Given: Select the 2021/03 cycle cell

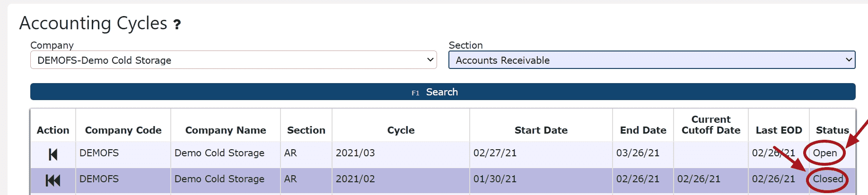Looking at the screenshot, I should [401, 153].
